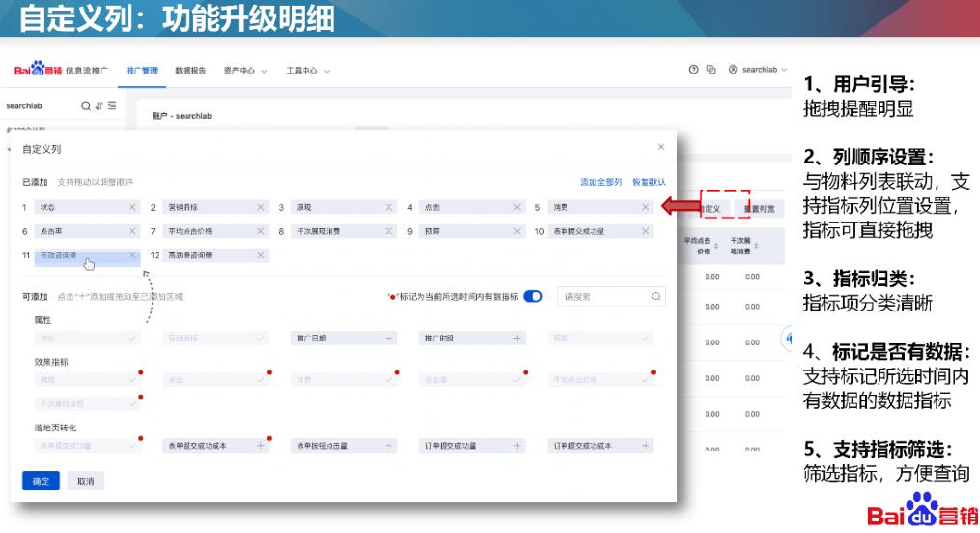The height and width of the screenshot is (533, 980).
Task: Click sort icon in the left sidebar
Action: coord(100,105)
